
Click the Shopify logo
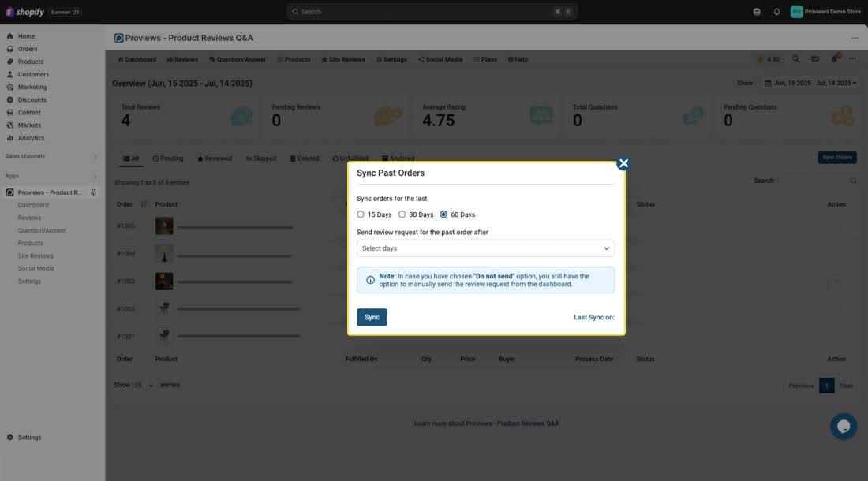click(28, 12)
